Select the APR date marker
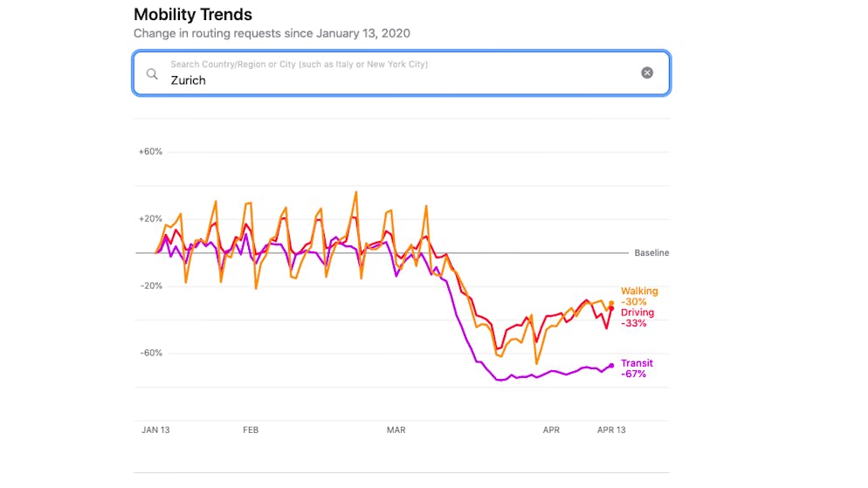The image size is (868, 488). (x=551, y=430)
